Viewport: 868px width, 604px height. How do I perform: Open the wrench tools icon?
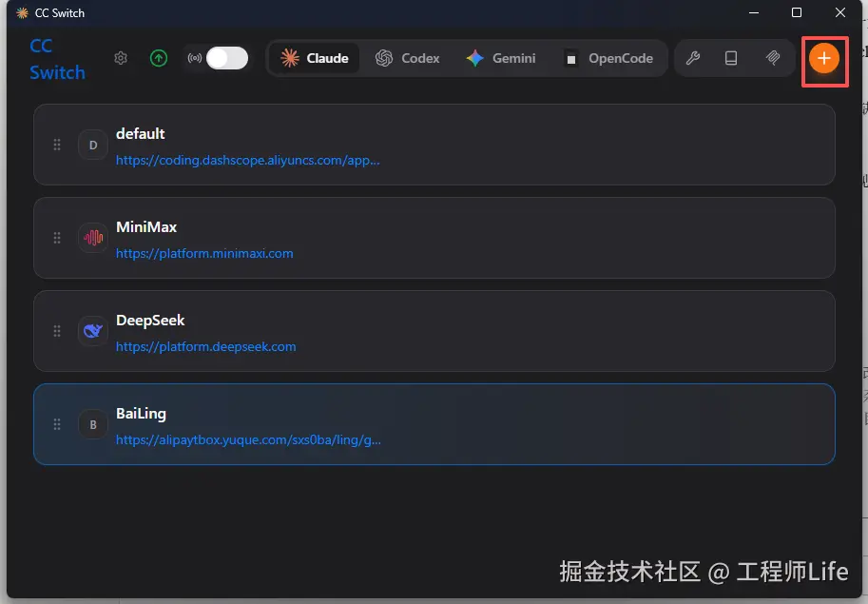click(692, 58)
